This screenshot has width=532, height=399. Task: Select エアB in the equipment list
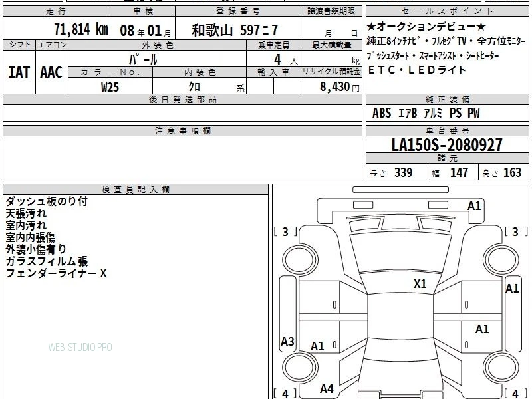(408, 113)
